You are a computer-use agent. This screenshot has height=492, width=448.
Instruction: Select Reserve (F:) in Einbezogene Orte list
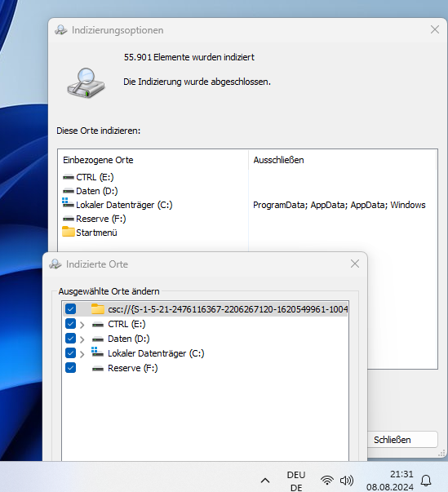[101, 219]
